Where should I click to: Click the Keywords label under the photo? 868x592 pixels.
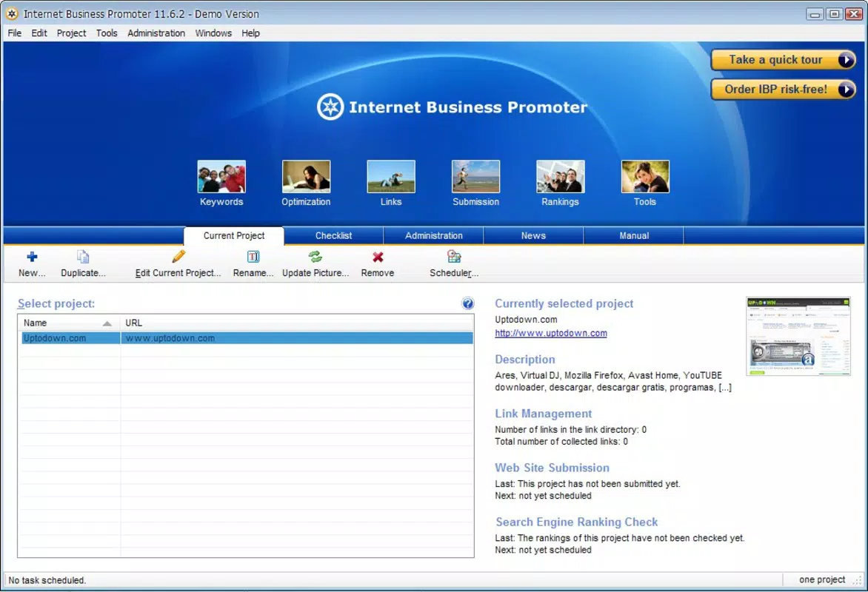coord(221,202)
